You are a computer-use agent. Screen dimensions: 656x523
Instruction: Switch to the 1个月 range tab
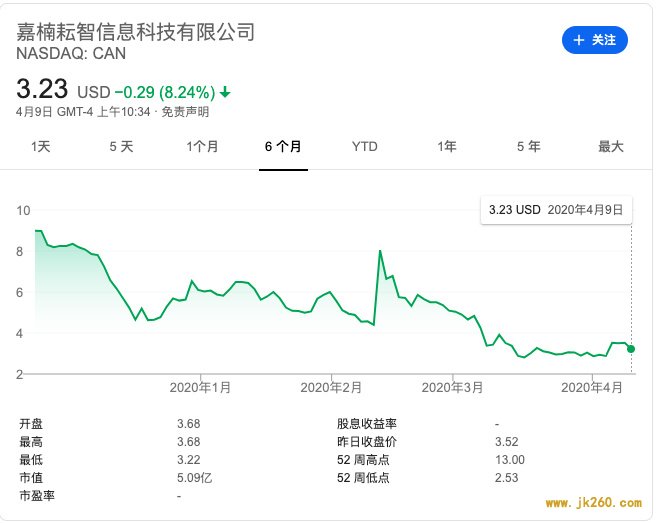(x=202, y=146)
